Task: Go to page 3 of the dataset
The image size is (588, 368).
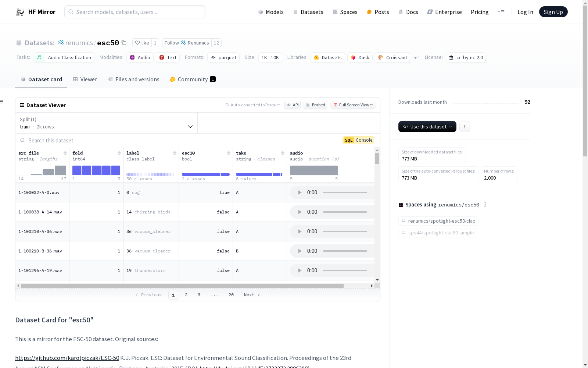Action: tap(199, 295)
